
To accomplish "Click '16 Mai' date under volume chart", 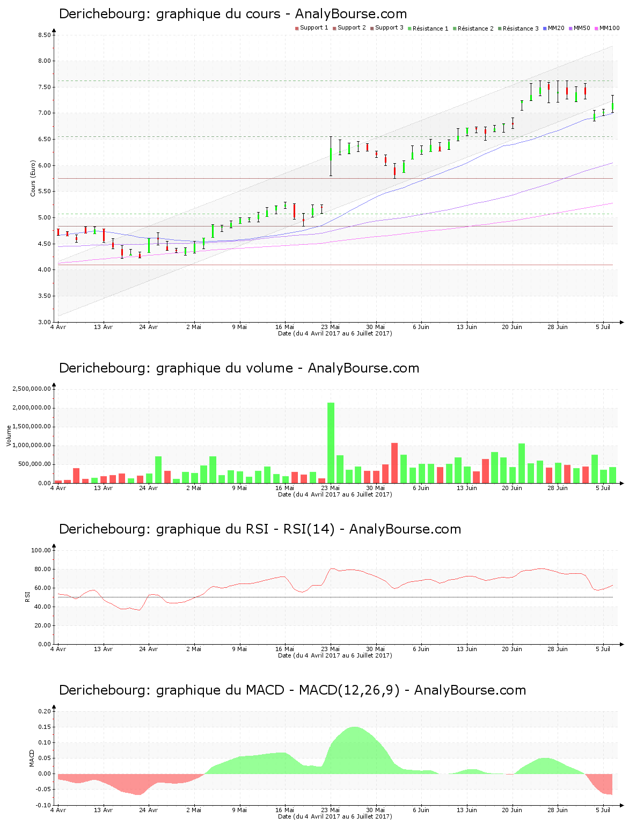I will coord(285,488).
